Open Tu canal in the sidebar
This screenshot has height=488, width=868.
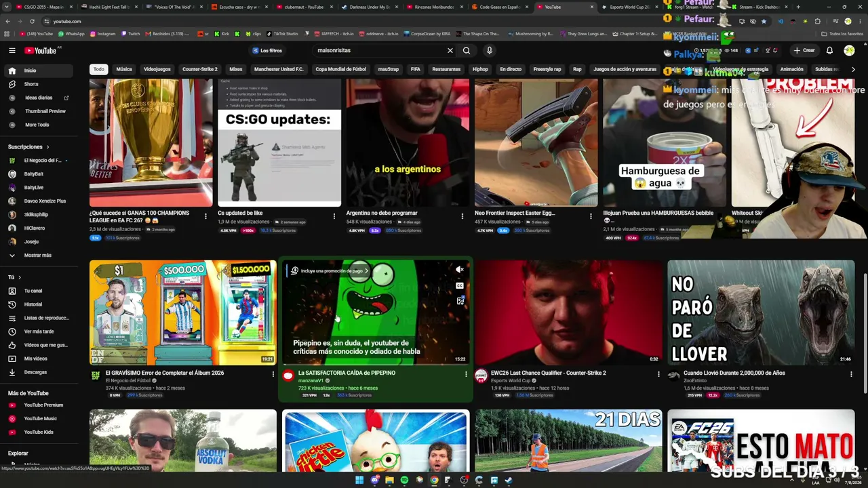pos(39,291)
